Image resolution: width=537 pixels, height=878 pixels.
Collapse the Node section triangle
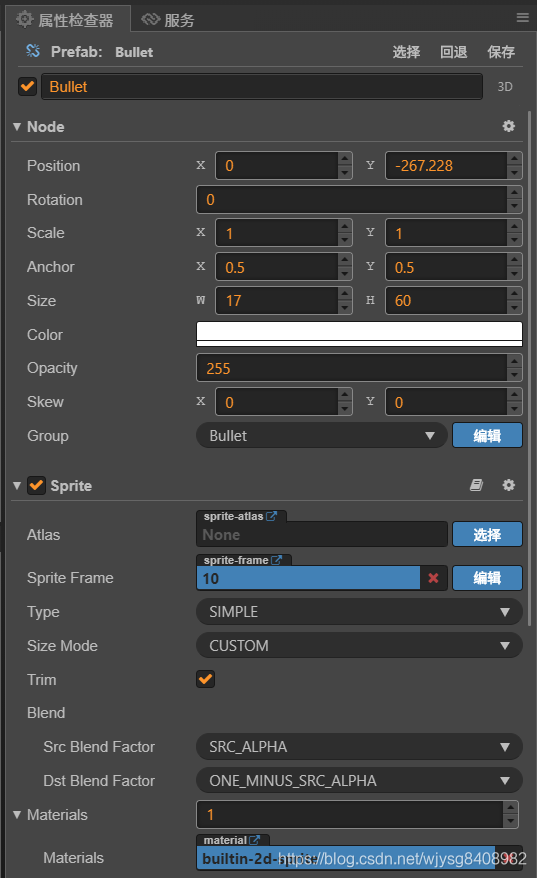17,127
